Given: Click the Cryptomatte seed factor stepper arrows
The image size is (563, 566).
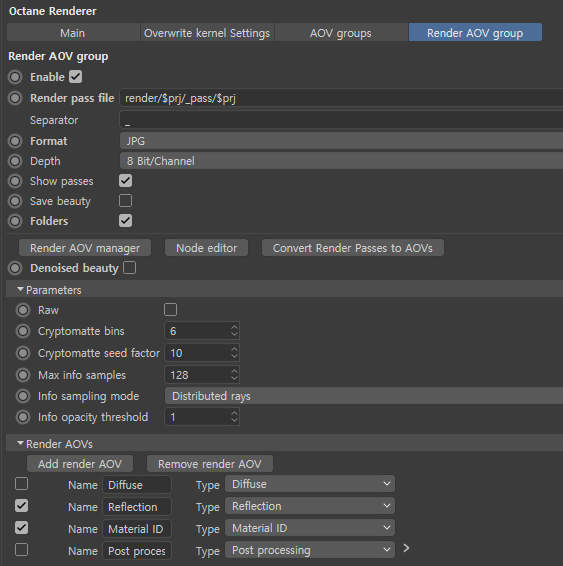Looking at the screenshot, I should point(234,353).
